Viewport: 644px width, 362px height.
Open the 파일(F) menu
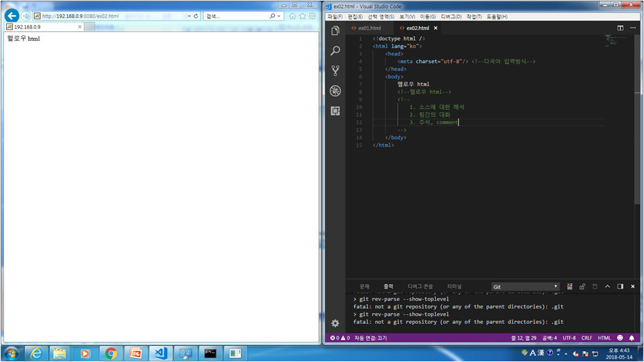coord(335,17)
